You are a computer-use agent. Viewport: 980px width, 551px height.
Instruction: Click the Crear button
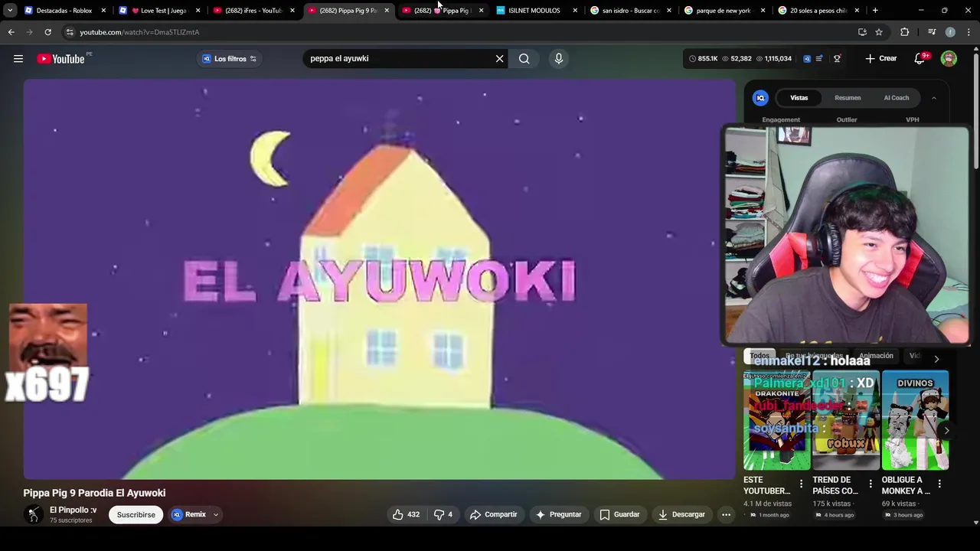pos(880,58)
